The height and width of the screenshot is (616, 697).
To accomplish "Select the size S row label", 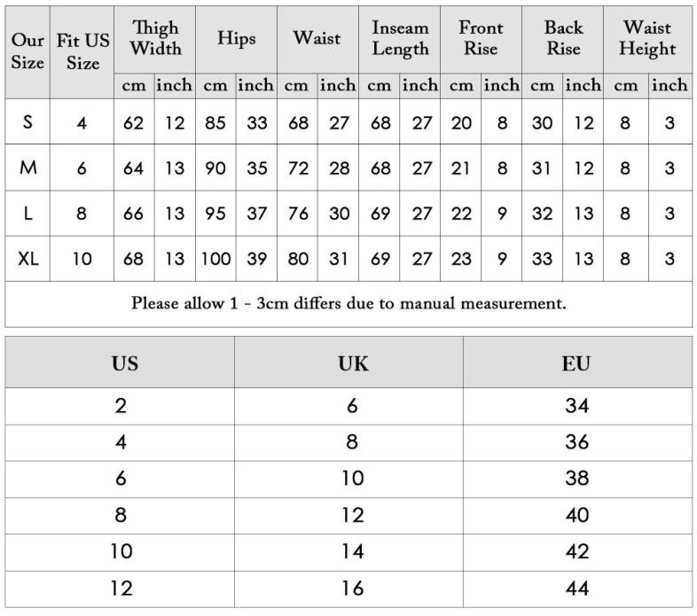I will pos(27,122).
